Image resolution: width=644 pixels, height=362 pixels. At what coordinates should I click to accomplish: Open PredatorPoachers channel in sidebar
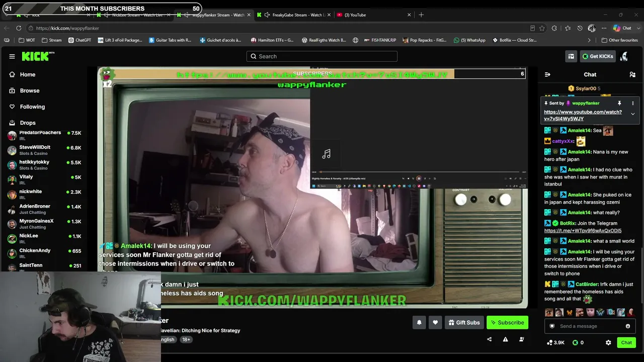pyautogui.click(x=44, y=135)
